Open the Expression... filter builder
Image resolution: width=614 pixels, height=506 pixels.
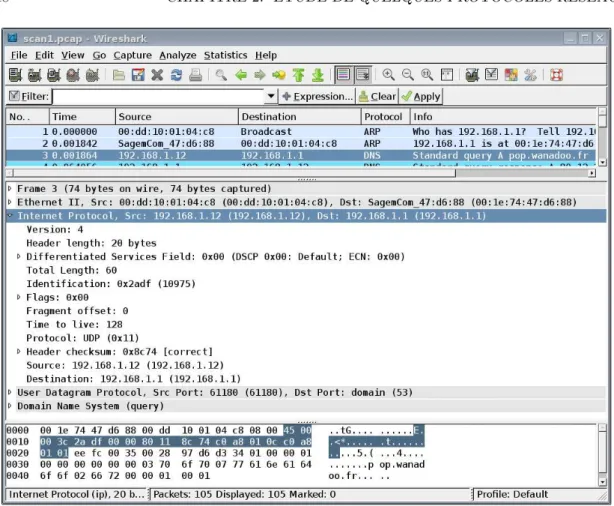click(x=317, y=96)
